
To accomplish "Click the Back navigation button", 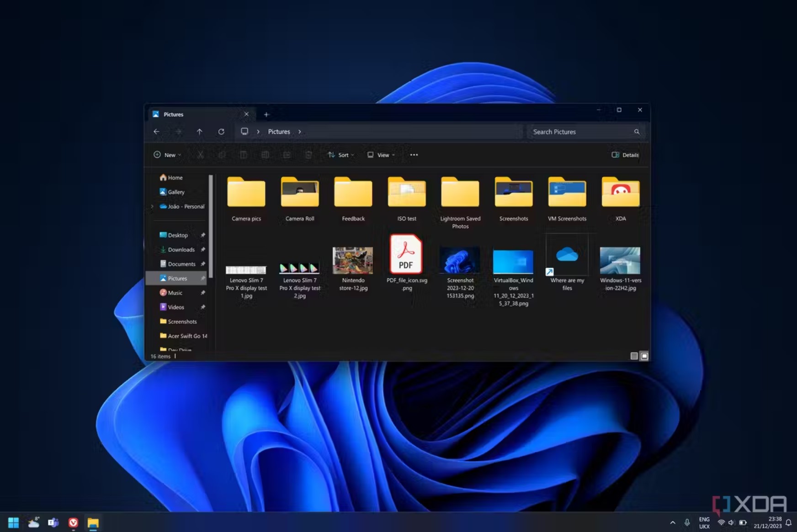I will [156, 132].
